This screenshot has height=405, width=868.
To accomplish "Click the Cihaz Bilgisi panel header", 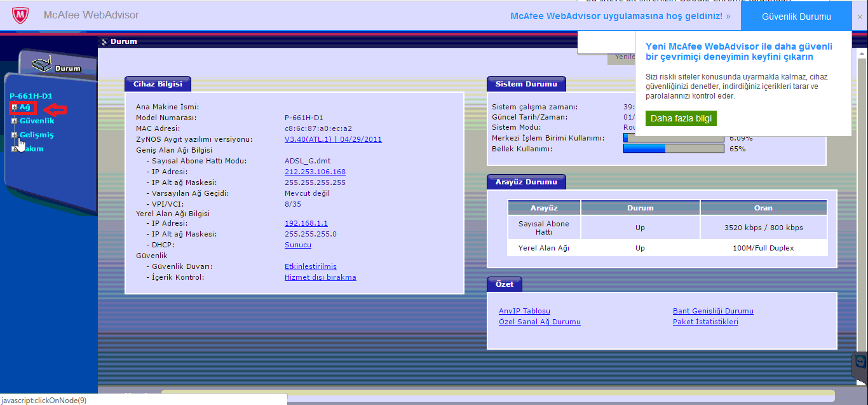I will click(158, 84).
